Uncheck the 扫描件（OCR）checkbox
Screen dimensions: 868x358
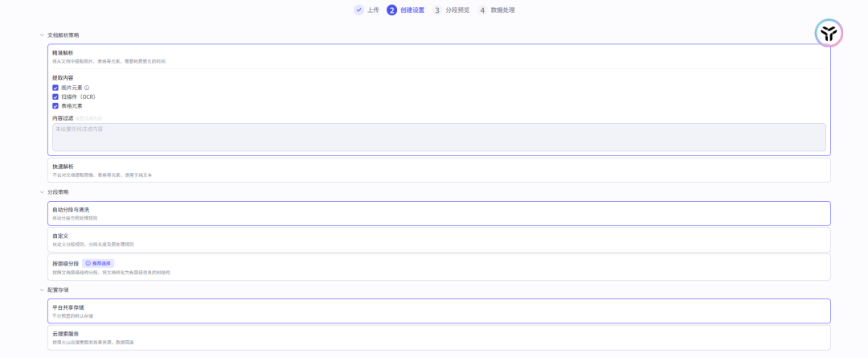pos(55,97)
